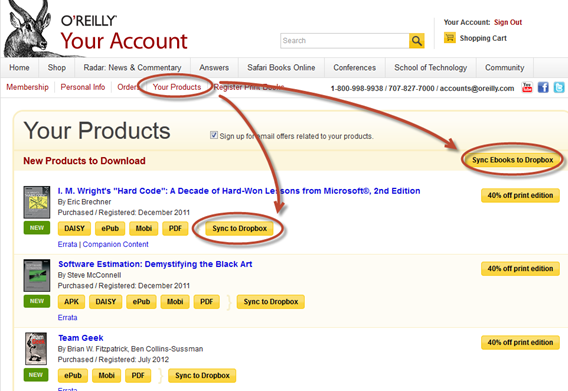Click the O'Reilly animal logo
The height and width of the screenshot is (391, 568).
click(28, 29)
